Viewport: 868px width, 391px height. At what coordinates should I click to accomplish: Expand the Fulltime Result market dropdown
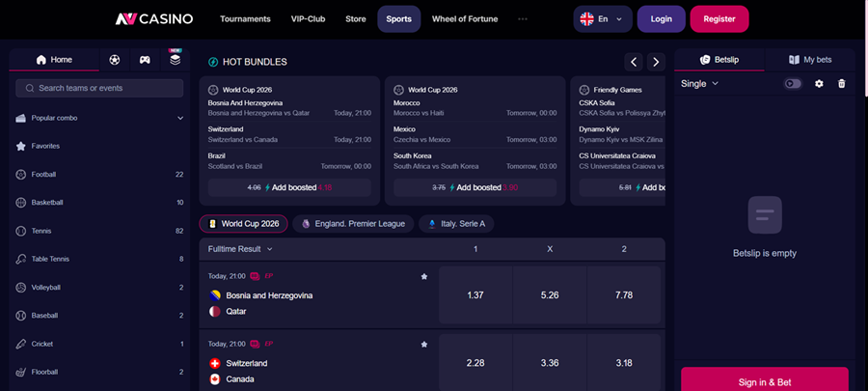(x=240, y=249)
